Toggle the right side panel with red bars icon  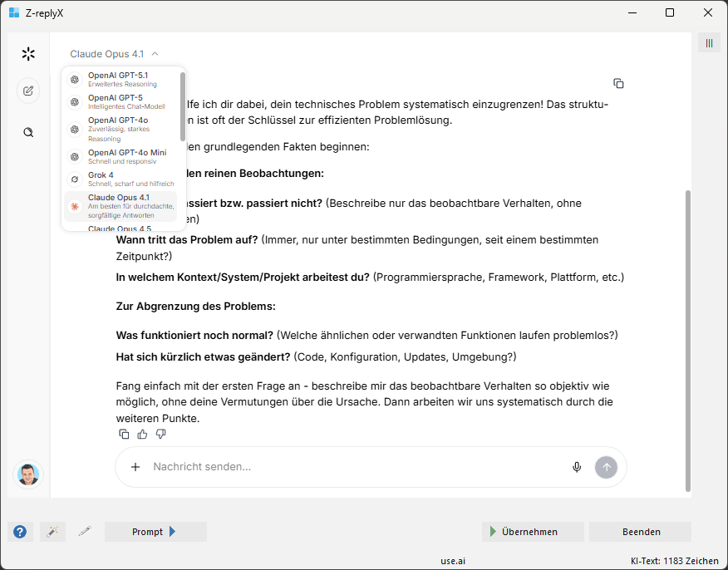[x=709, y=43]
